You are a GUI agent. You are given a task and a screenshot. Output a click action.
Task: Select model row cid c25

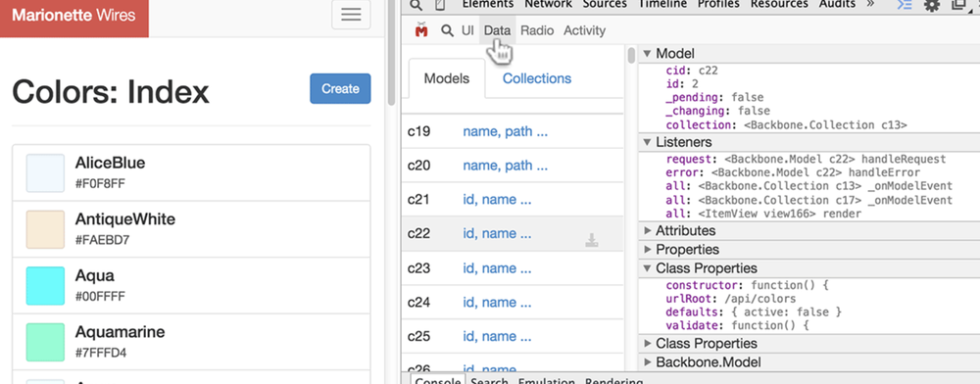[x=512, y=337]
